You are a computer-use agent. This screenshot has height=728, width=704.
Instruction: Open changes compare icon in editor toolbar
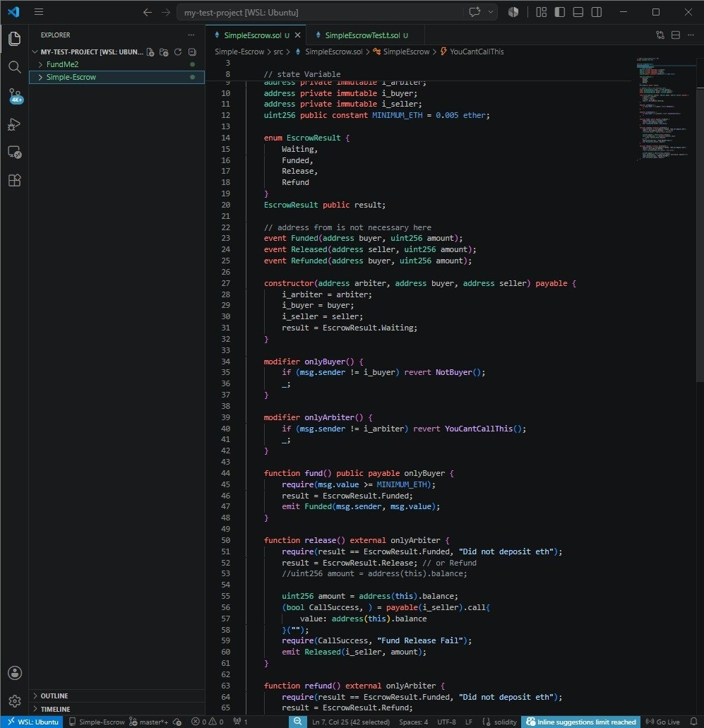pos(660,35)
